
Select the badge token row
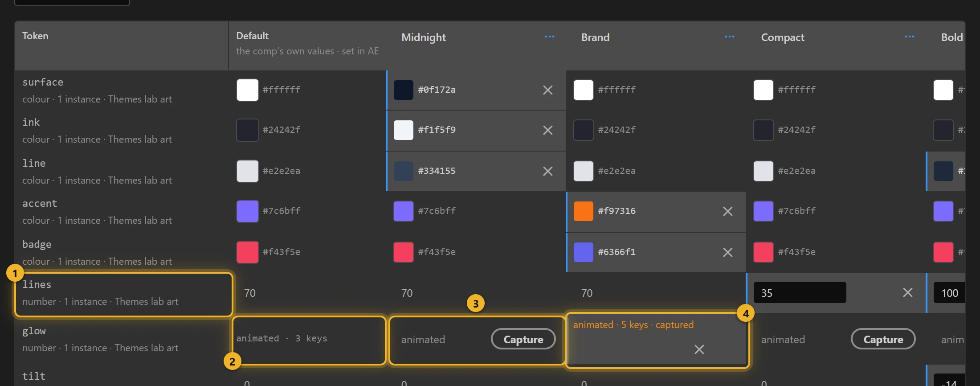122,253
